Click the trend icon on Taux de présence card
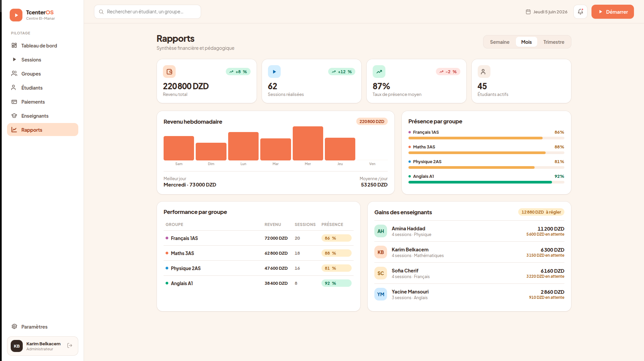Viewport: 644px width, 361px height. (x=379, y=72)
